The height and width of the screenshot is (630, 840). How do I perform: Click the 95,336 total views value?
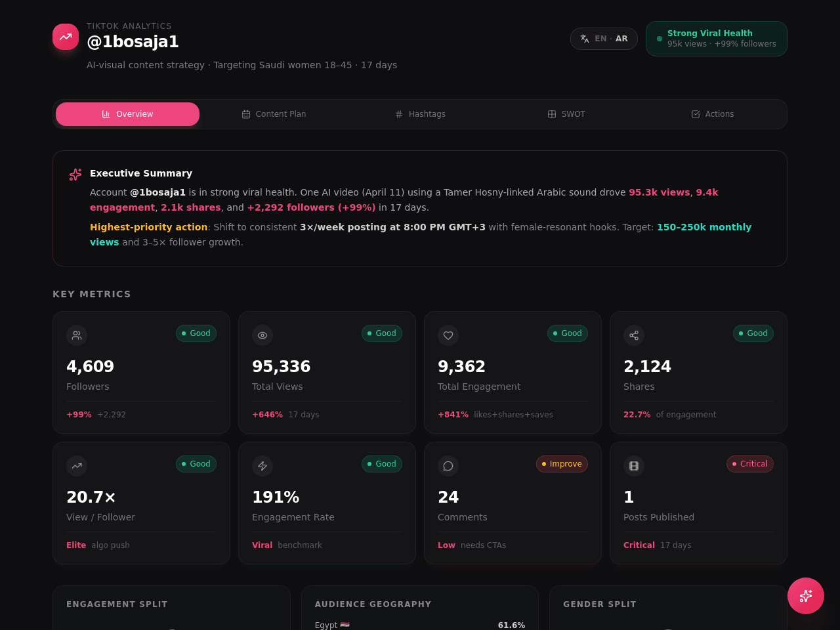281,367
